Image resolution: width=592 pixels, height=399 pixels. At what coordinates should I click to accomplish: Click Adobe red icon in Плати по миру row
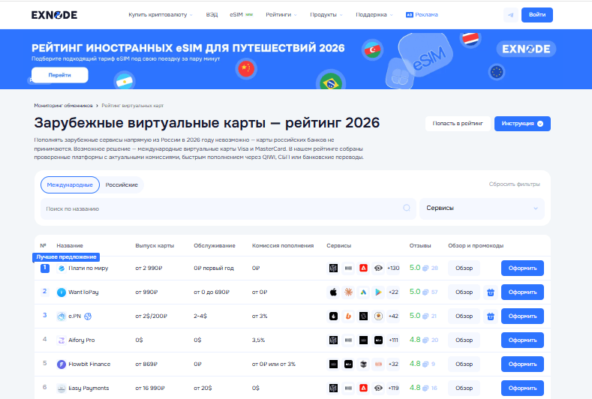point(363,268)
